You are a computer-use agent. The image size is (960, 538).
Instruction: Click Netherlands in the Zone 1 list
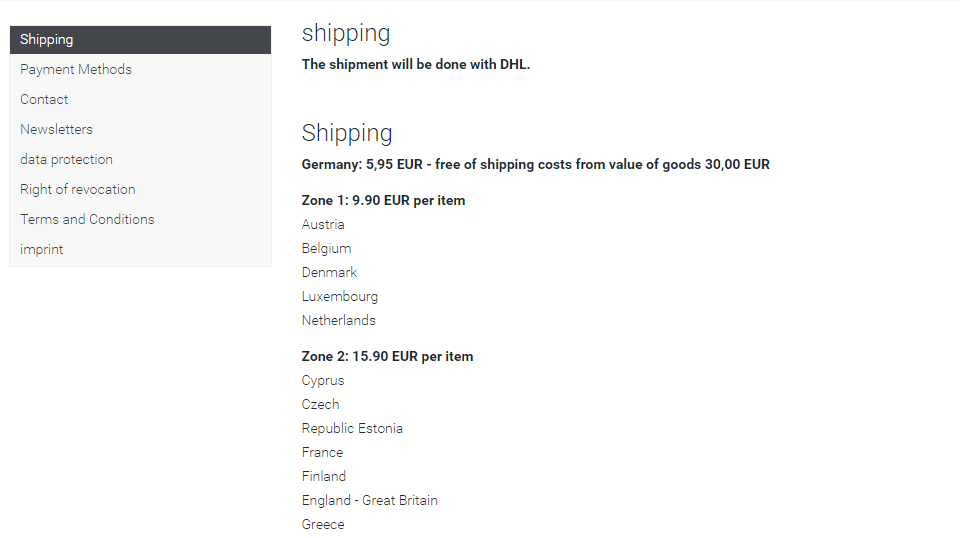pos(339,321)
